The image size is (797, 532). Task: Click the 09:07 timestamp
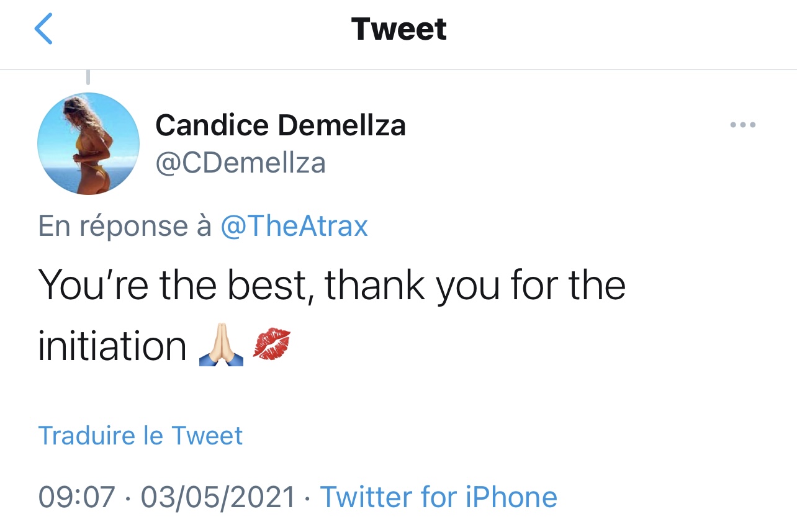77,497
